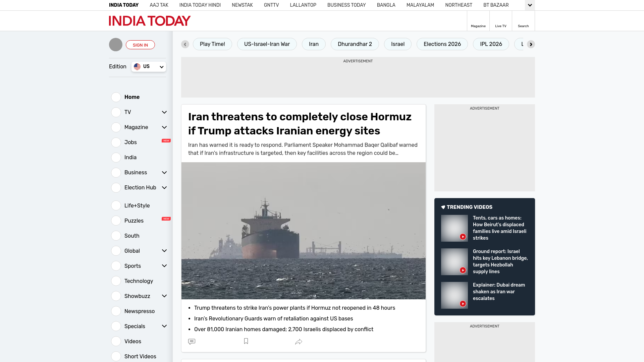The width and height of the screenshot is (644, 362).
Task: Open the Northeast network link
Action: [x=459, y=5]
